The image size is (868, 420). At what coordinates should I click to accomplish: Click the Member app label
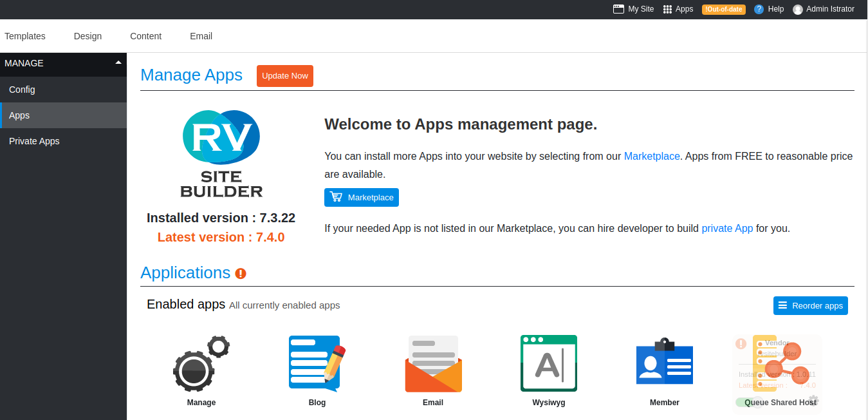(665, 403)
